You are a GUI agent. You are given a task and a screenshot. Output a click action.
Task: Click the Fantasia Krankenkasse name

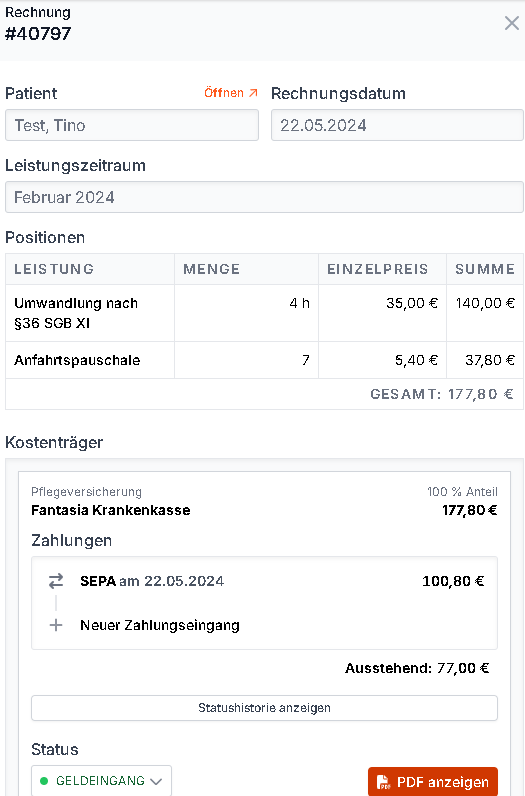(x=111, y=510)
